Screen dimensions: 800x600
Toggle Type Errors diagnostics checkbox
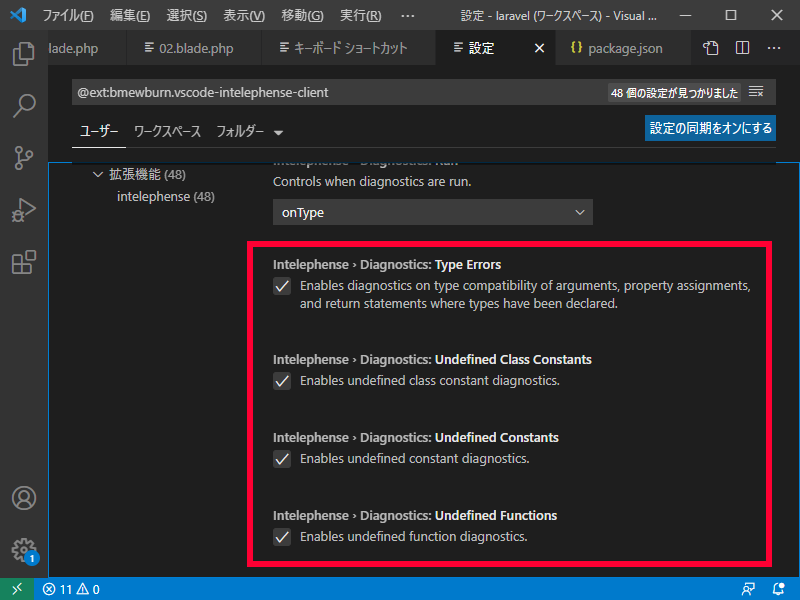tap(282, 286)
